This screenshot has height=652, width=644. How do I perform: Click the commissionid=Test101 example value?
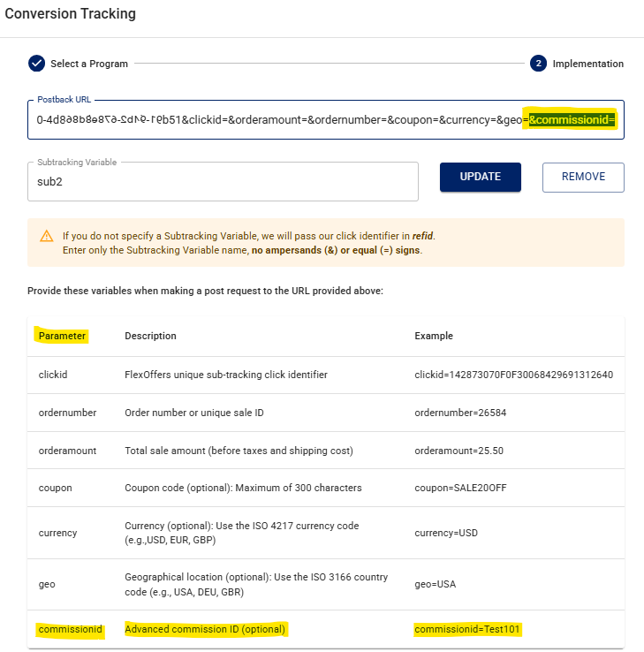(x=468, y=630)
